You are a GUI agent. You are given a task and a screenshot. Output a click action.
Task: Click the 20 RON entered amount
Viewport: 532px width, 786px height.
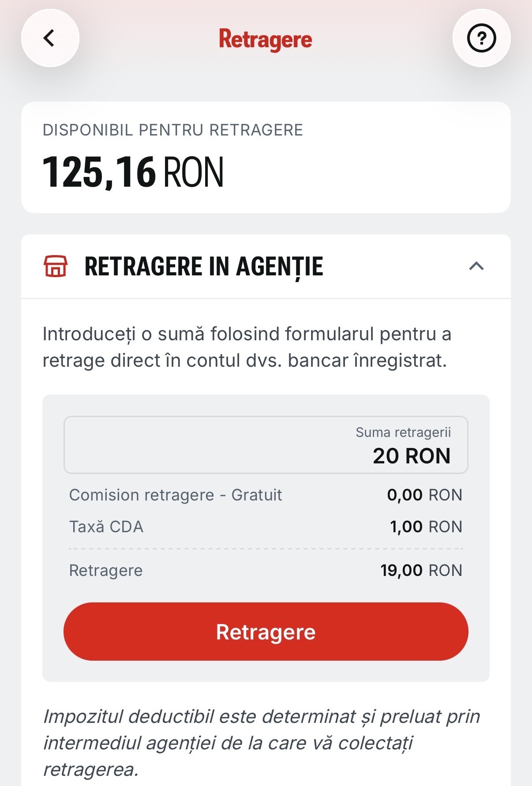(x=411, y=456)
